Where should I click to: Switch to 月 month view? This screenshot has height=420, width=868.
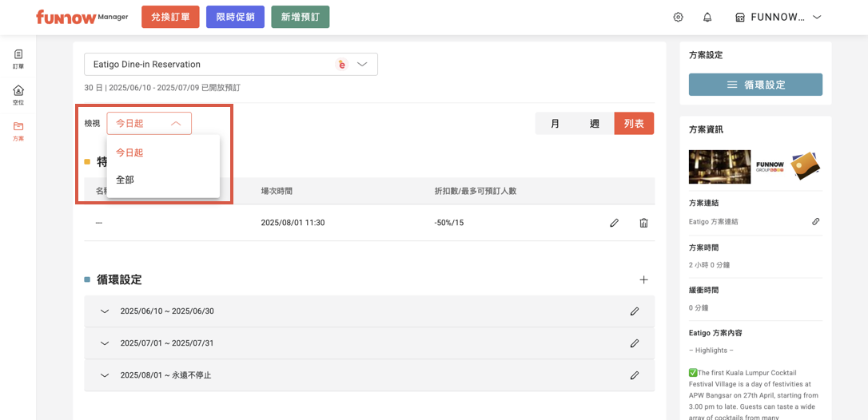click(555, 124)
